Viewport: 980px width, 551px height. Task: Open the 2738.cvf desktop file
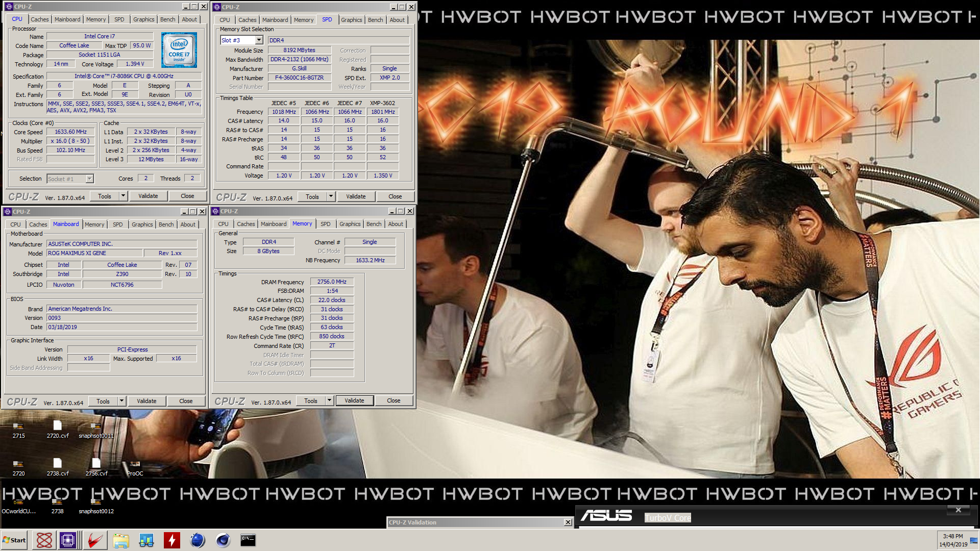click(x=58, y=467)
